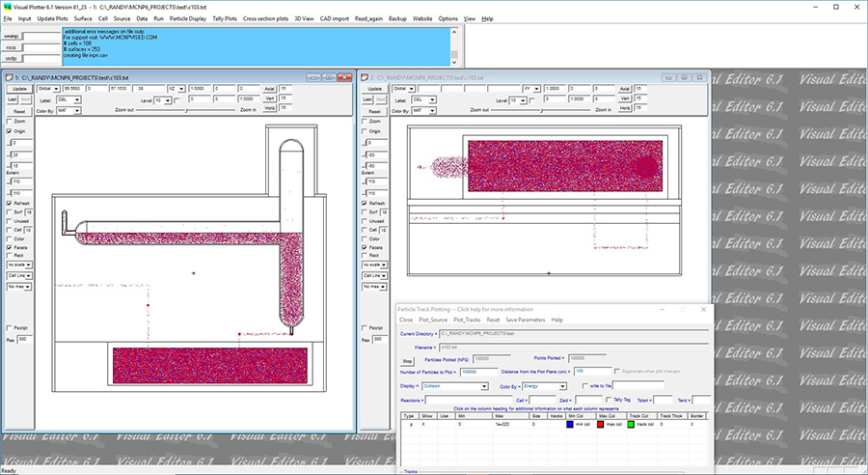Click the swinp button in top panel
The image size is (868, 475).
11,36
